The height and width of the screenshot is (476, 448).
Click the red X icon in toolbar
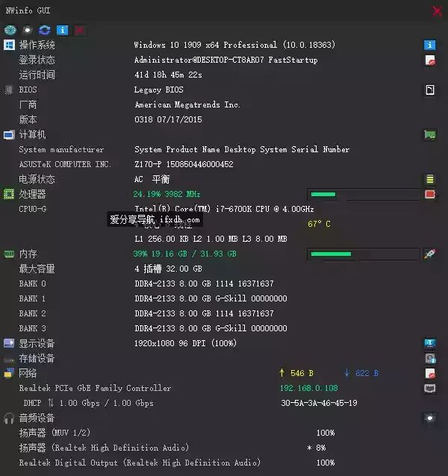point(80,30)
